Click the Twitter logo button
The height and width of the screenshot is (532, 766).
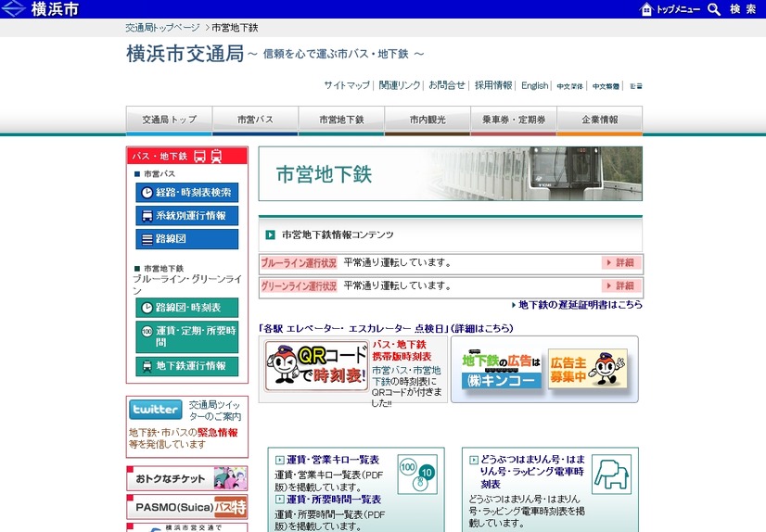click(156, 410)
